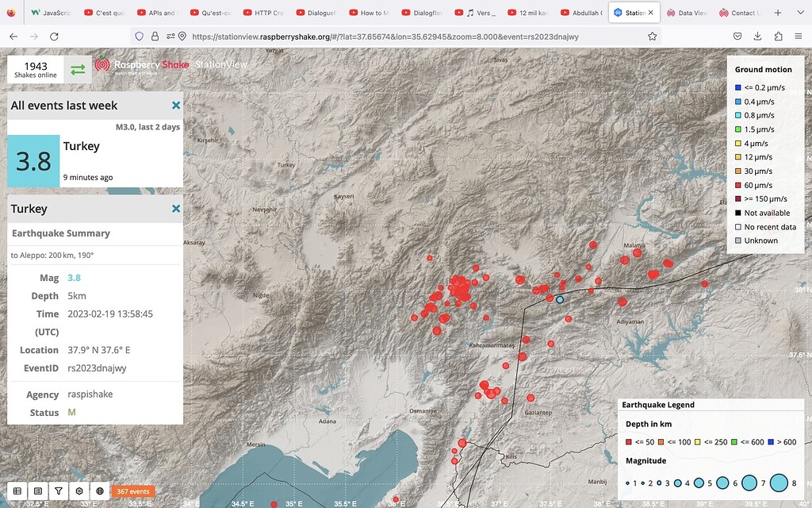Click the URL address bar
812x508 pixels.
(x=412, y=37)
